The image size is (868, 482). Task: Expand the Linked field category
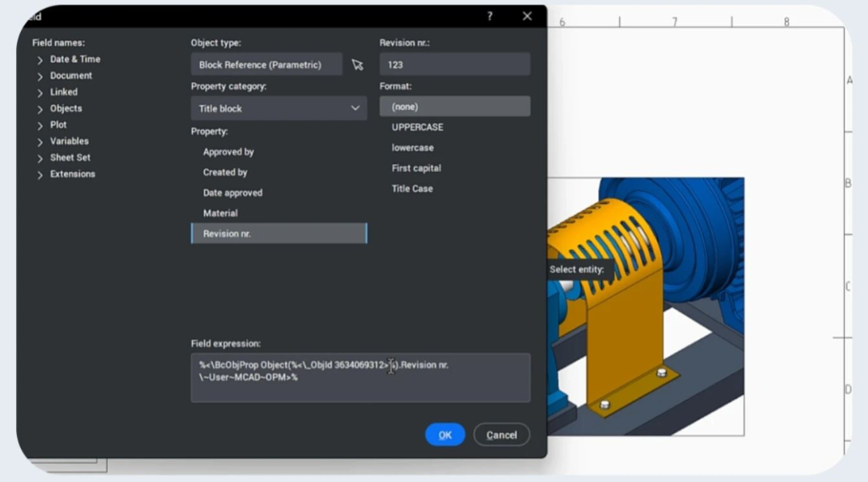point(40,92)
